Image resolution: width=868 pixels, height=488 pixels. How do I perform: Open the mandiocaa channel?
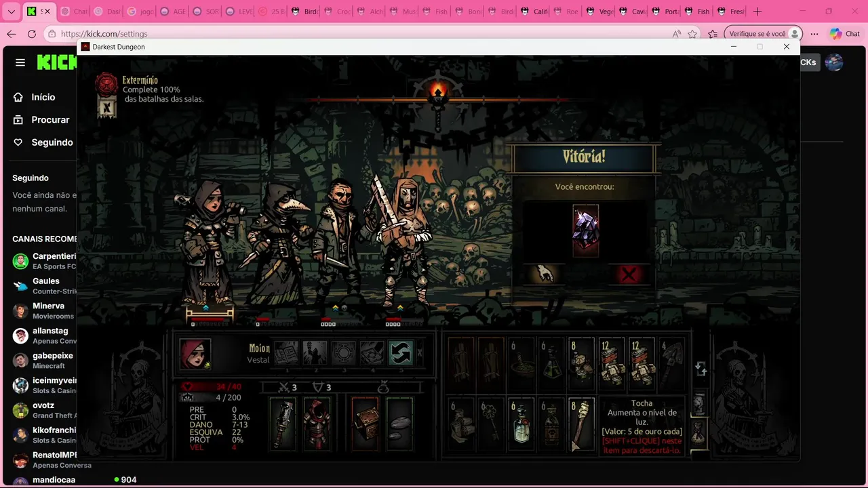pos(44,481)
